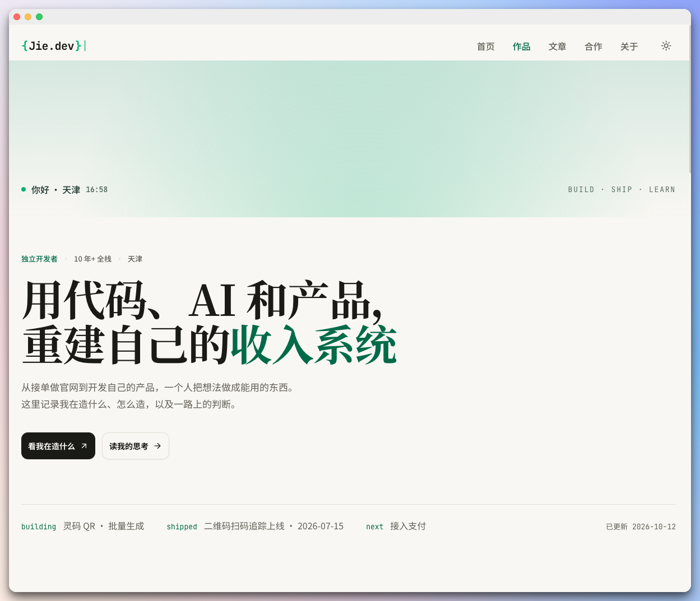The height and width of the screenshot is (601, 700).
Task: Click the 你好 · 天津 greeting text
Action: [x=55, y=190]
